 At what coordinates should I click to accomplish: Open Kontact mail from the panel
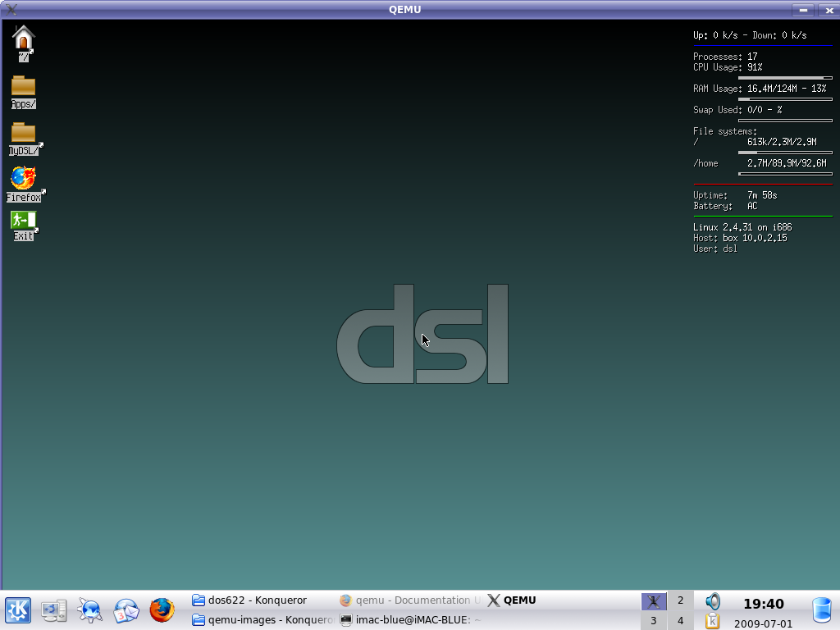(x=126, y=610)
